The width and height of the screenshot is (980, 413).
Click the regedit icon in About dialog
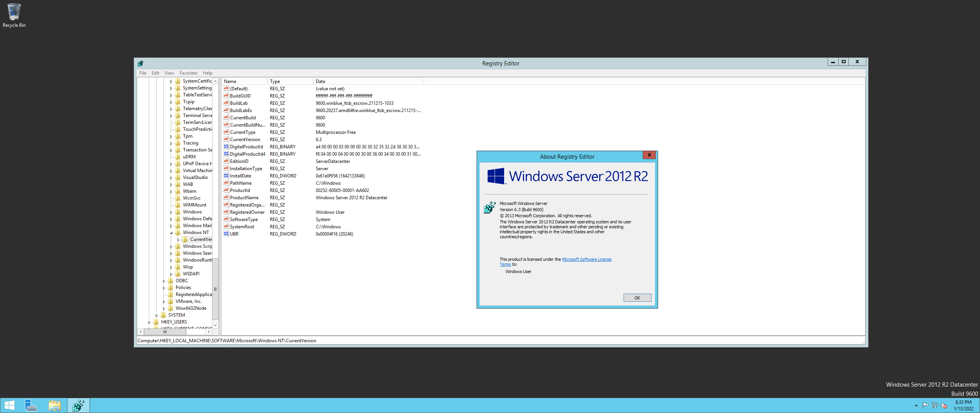(490, 207)
